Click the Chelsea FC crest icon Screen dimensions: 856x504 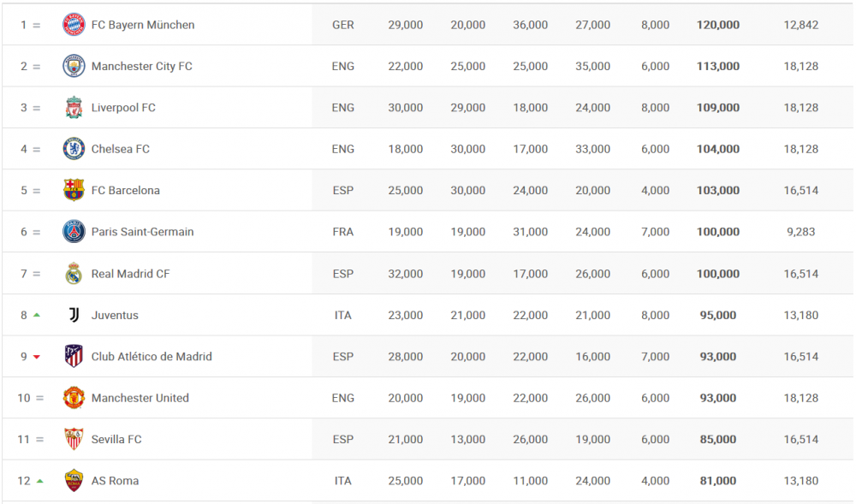pyautogui.click(x=74, y=149)
